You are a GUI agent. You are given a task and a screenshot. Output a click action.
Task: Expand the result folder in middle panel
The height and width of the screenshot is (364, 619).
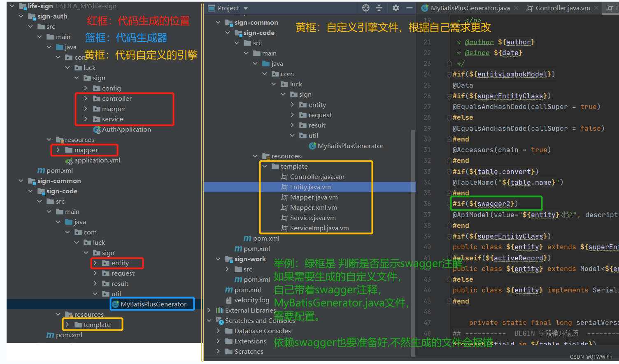tap(292, 125)
